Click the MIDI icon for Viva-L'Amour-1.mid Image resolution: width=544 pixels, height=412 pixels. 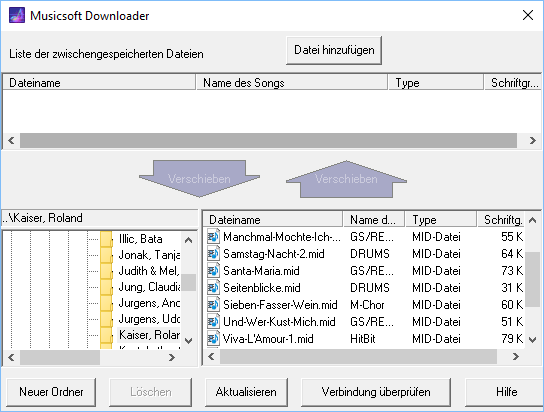[x=213, y=338]
